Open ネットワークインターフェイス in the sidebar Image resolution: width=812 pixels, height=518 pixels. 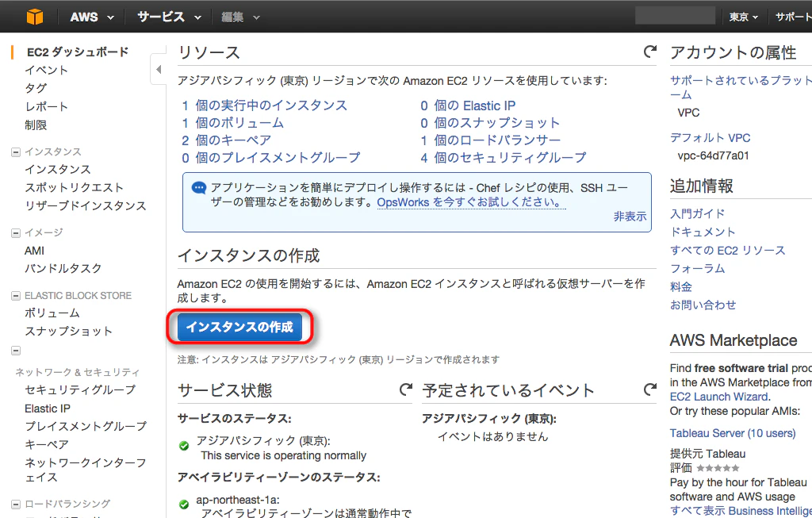(x=86, y=470)
